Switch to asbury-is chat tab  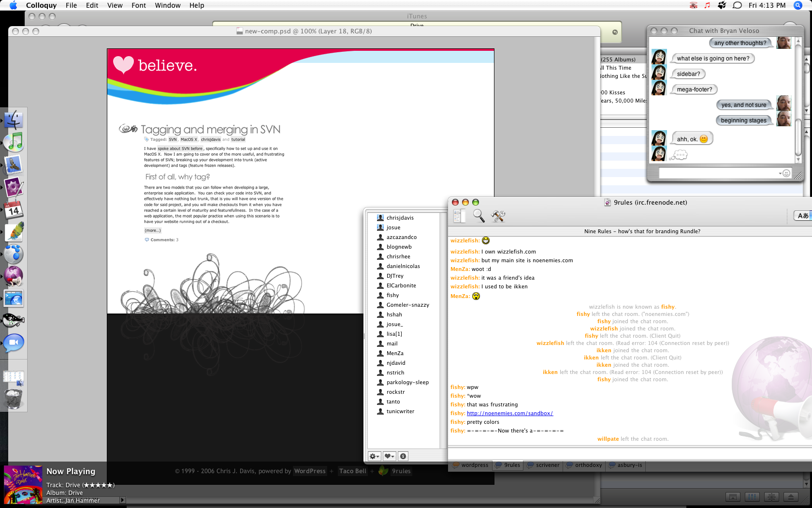coord(625,465)
